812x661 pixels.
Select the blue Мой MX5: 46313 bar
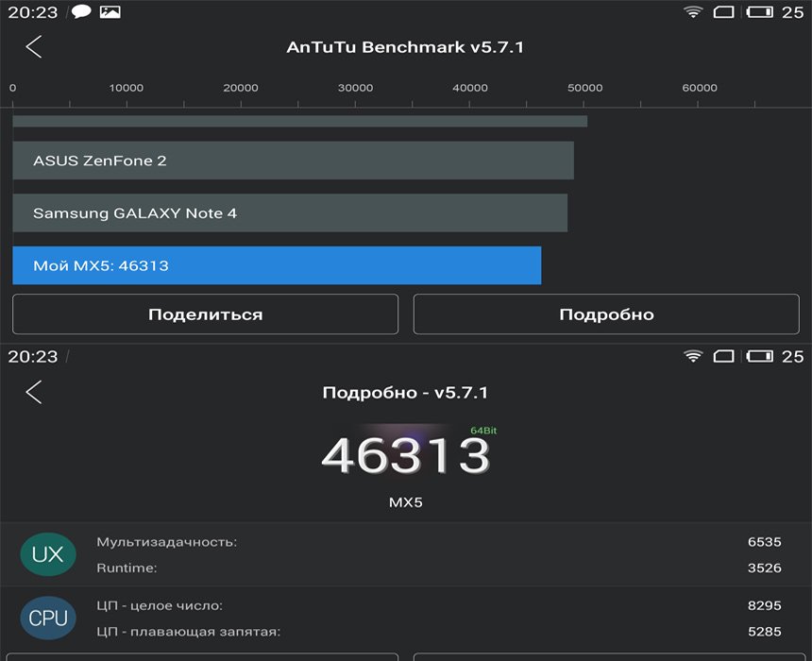pos(277,265)
